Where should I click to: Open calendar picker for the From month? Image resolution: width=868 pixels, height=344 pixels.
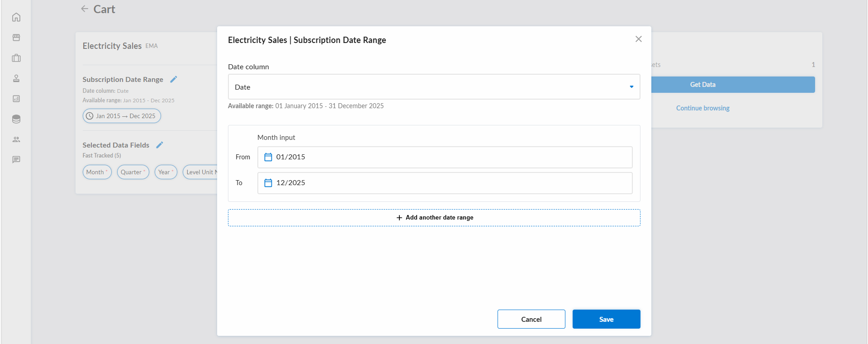coord(268,157)
